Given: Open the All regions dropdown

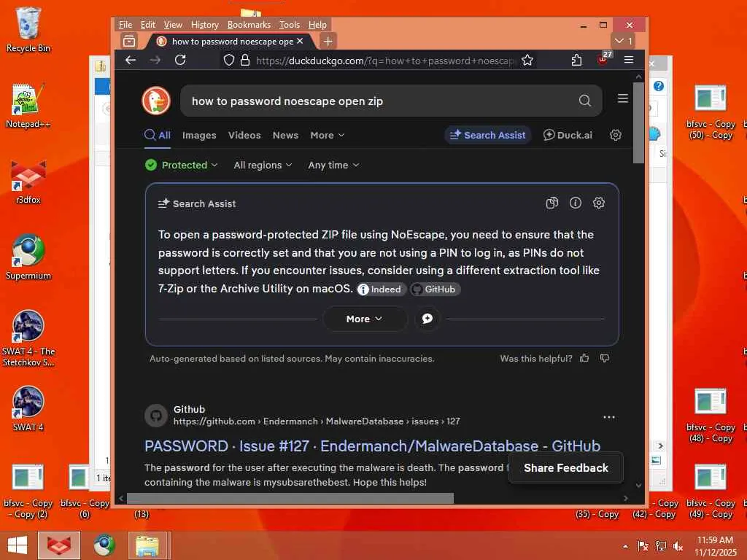Looking at the screenshot, I should coord(263,166).
